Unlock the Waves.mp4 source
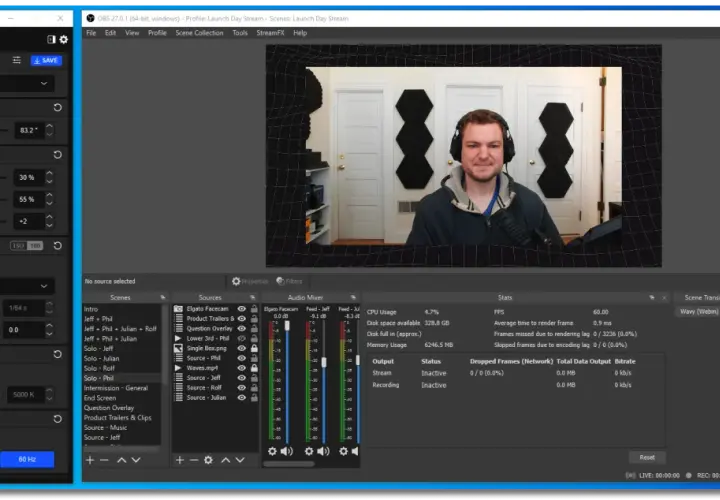Viewport: 720px width, 500px height. point(254,368)
